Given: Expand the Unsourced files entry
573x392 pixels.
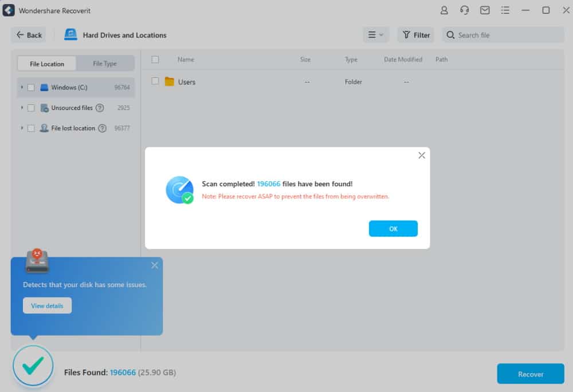Looking at the screenshot, I should coord(23,108).
